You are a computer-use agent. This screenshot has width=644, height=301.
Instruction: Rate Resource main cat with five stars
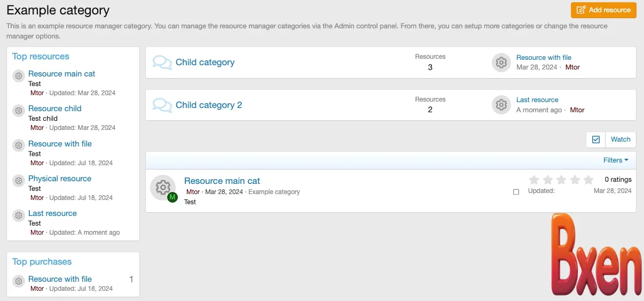coord(588,180)
